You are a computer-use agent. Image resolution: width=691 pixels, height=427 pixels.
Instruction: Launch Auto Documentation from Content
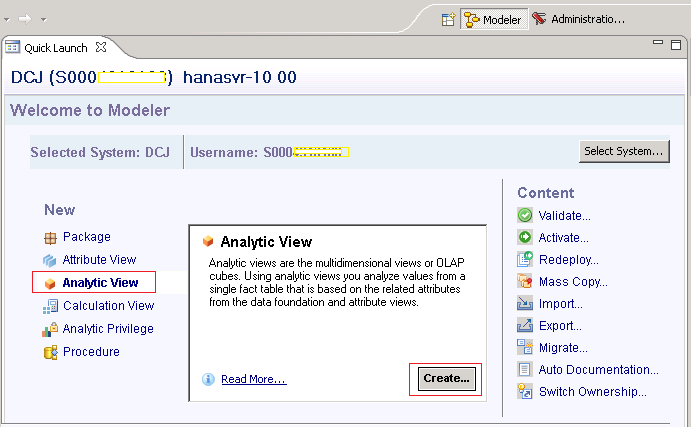click(x=598, y=370)
